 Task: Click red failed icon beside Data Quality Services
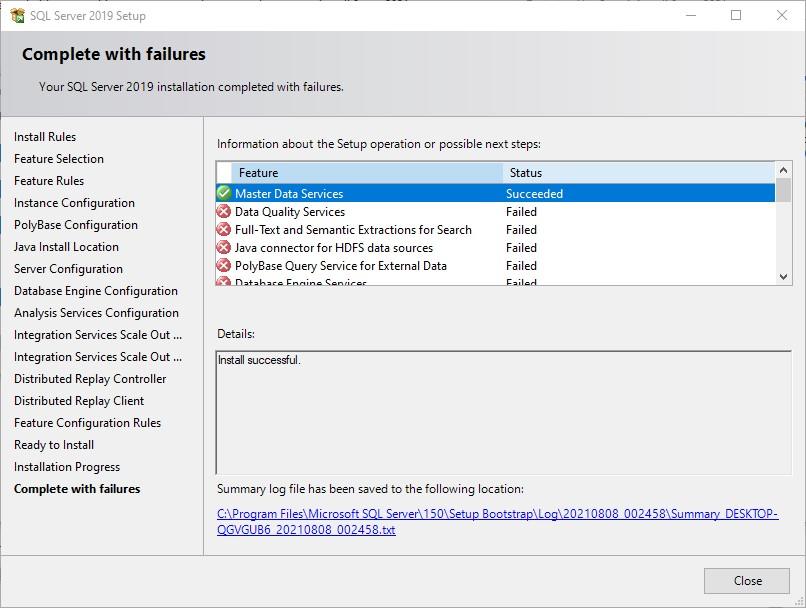224,211
